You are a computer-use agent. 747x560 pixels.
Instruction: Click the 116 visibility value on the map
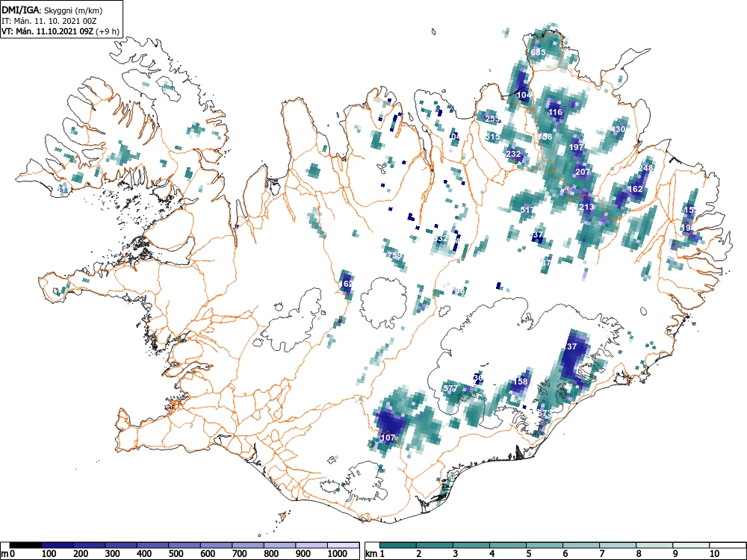tap(556, 113)
